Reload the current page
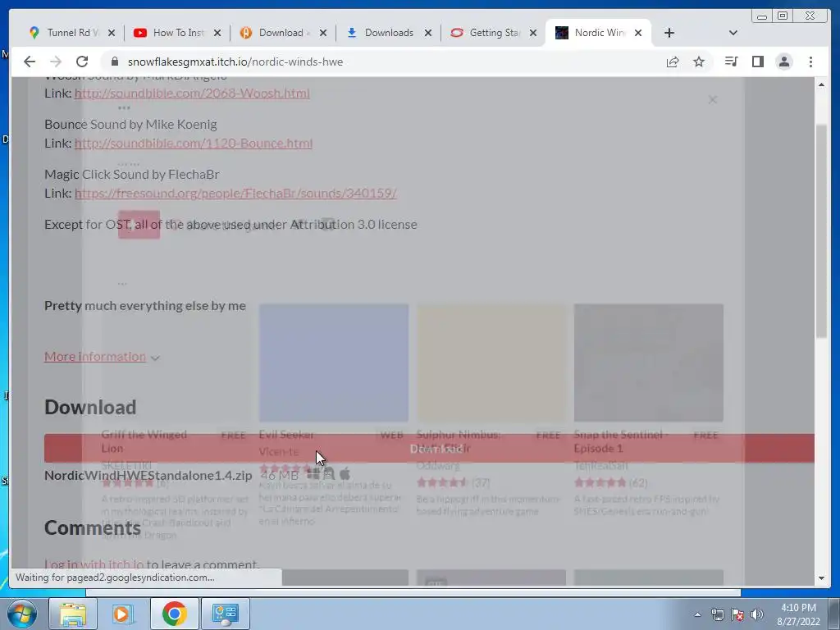The image size is (840, 630). pos(82,62)
